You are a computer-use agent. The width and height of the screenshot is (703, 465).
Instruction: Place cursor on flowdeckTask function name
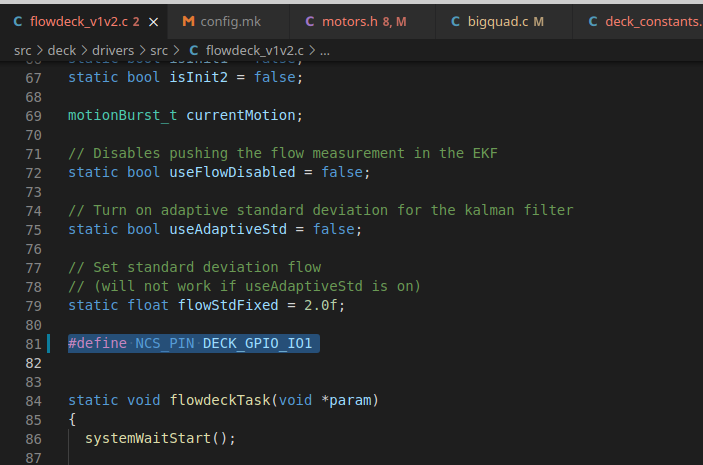pos(213,400)
